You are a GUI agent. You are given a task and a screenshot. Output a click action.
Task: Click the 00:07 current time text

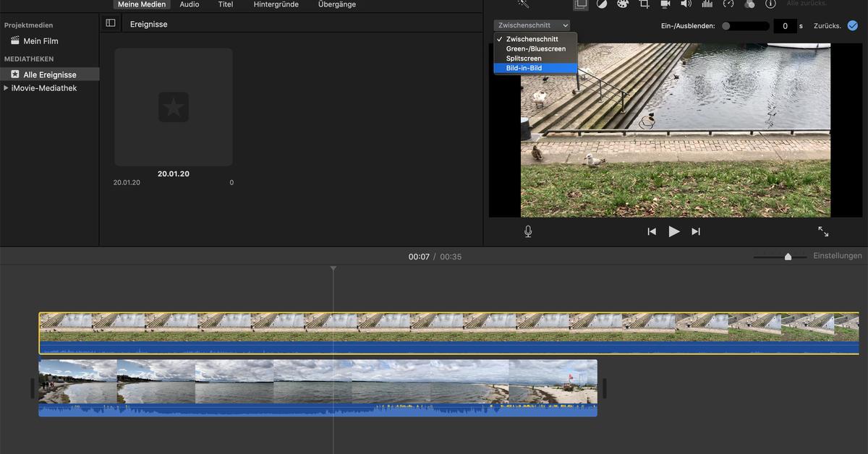pos(419,257)
